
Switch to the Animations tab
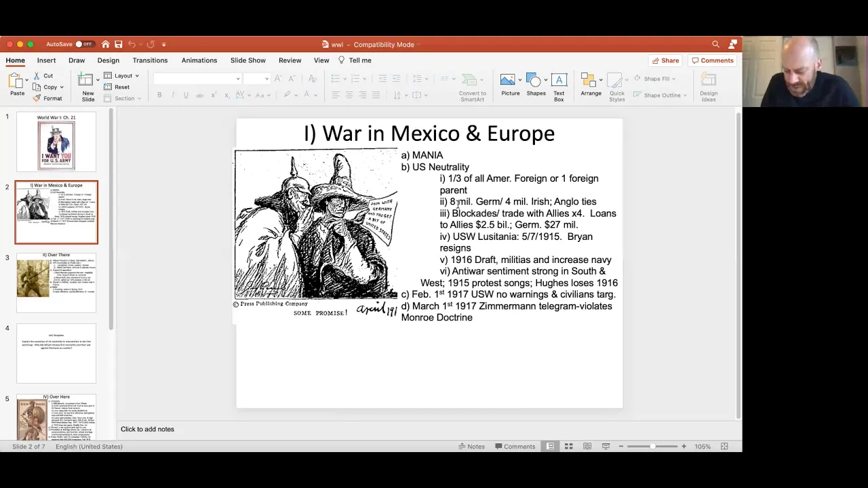199,60
